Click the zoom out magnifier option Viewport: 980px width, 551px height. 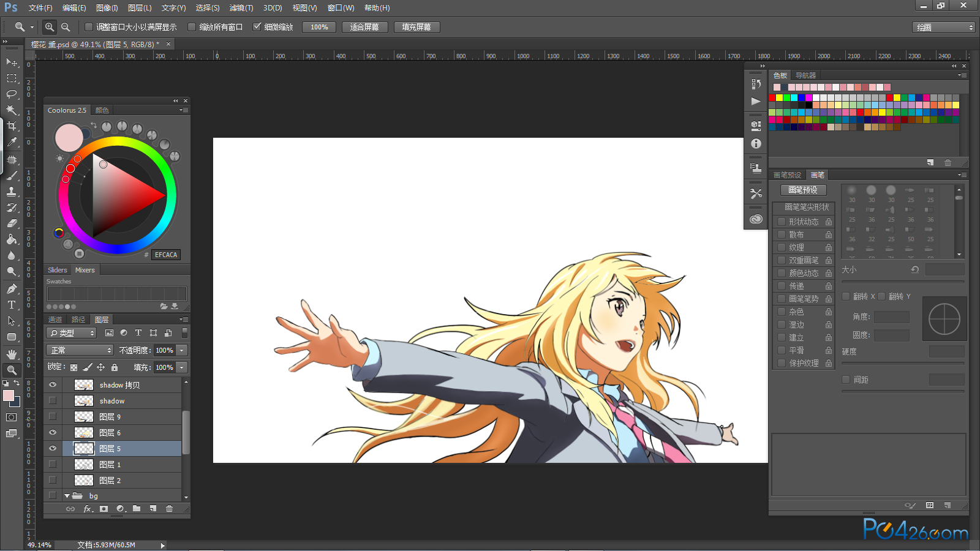tap(66, 27)
